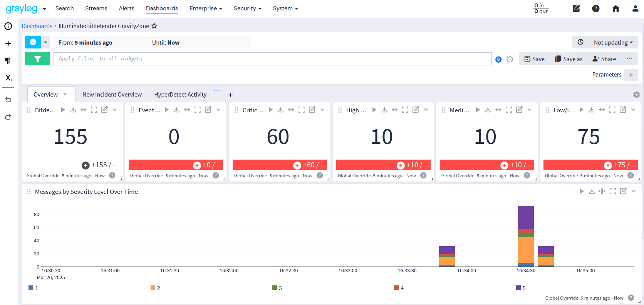644x305 pixels.
Task: Toggle legend series 5 purple swatch
Action: pos(518,288)
